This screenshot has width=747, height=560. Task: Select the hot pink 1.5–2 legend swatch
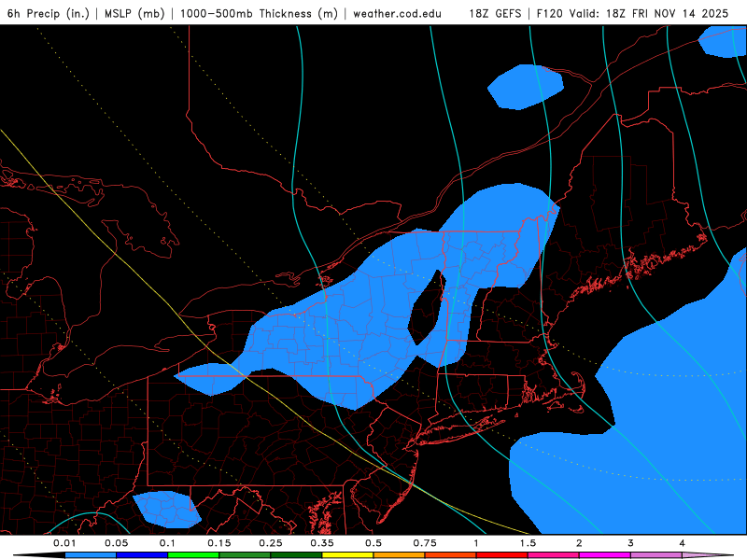[554, 555]
